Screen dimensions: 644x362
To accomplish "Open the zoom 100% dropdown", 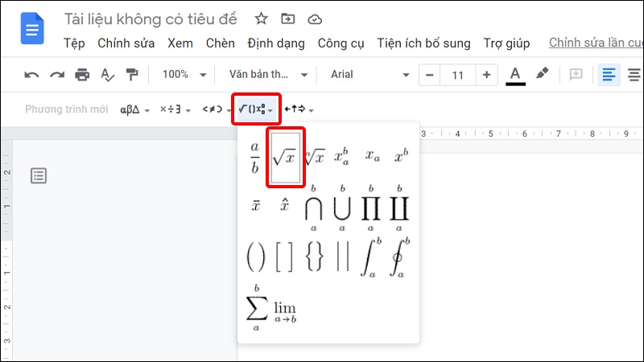I will (x=184, y=75).
